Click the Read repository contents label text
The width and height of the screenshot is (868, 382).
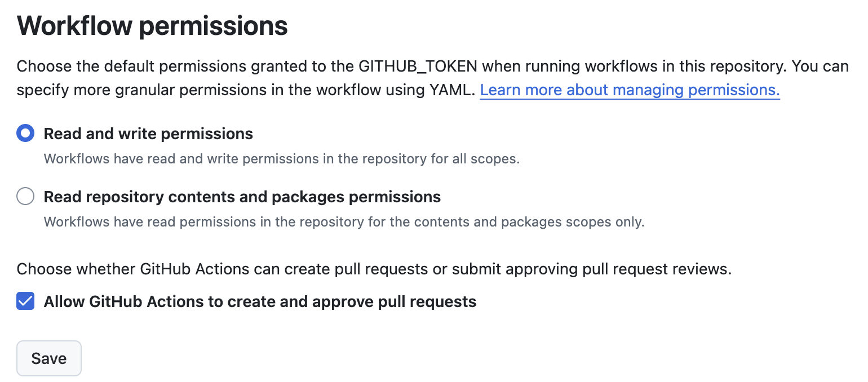(x=242, y=197)
